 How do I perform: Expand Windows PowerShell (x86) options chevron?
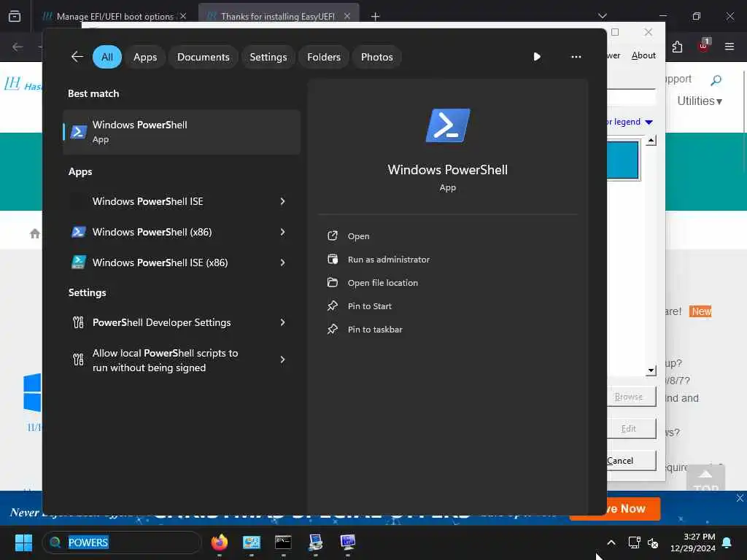tap(282, 232)
